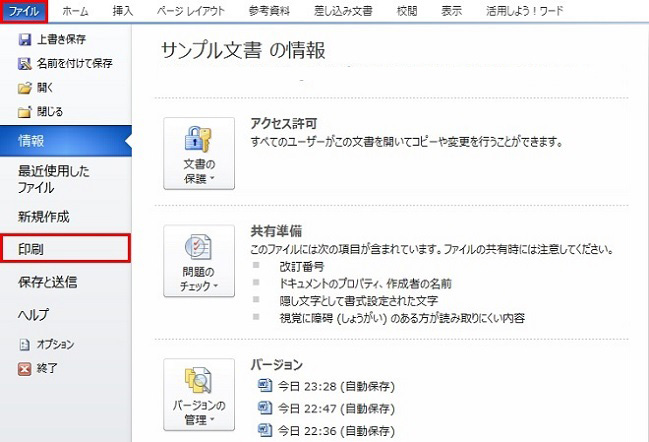Expand the 文書の保護 dropdown arrow

click(x=212, y=178)
